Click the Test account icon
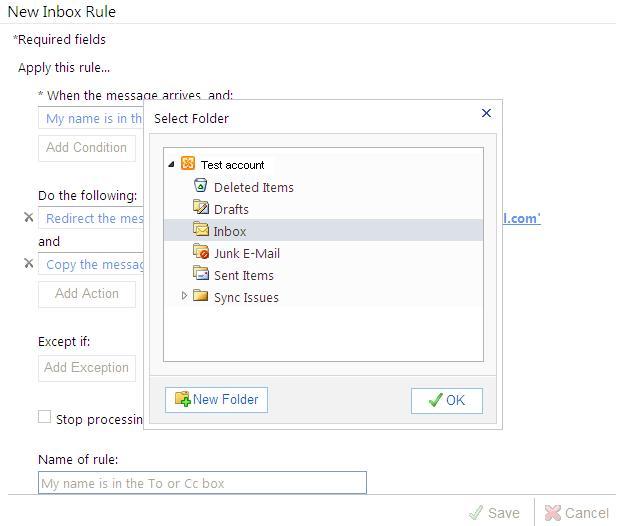This screenshot has width=640, height=526. tap(188, 164)
